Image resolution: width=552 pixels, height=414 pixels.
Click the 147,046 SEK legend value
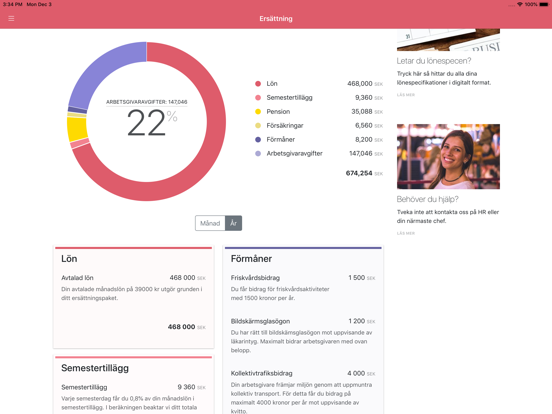366,153
